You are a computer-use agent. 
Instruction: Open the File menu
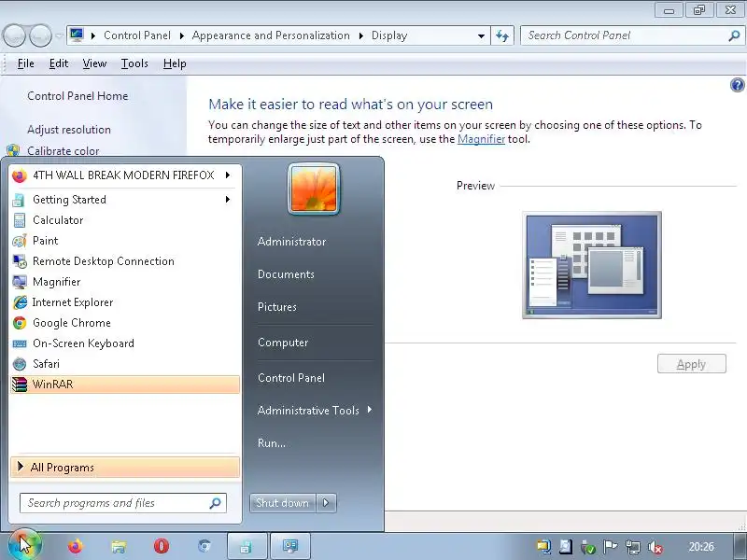pos(26,63)
